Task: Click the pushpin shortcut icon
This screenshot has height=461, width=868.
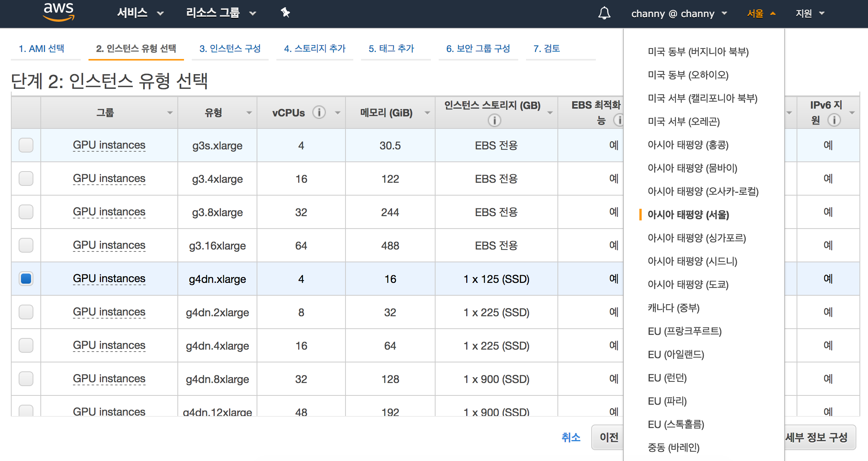Action: pos(285,13)
